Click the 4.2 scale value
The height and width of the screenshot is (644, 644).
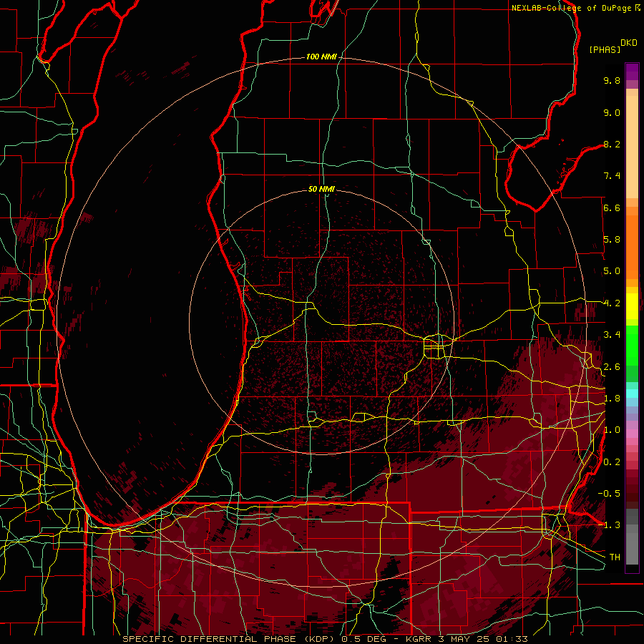pos(612,303)
